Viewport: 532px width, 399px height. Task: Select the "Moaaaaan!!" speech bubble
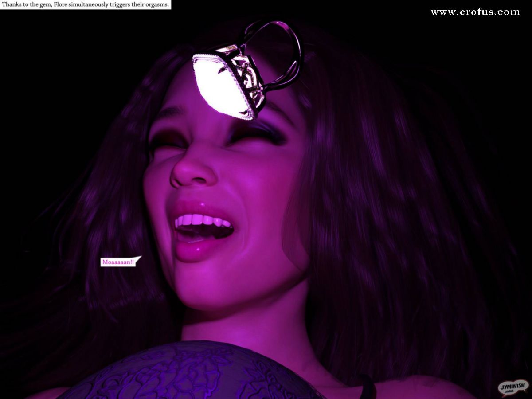(120, 262)
